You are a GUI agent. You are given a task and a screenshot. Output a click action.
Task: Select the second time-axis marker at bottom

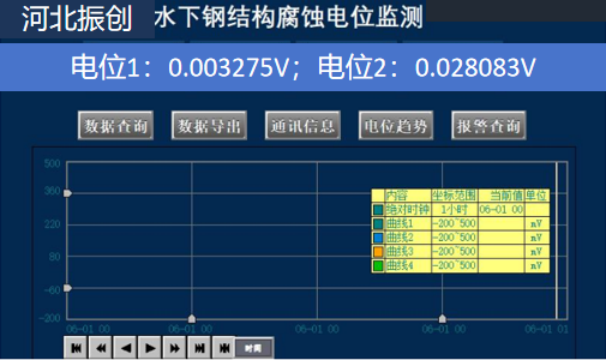click(443, 319)
